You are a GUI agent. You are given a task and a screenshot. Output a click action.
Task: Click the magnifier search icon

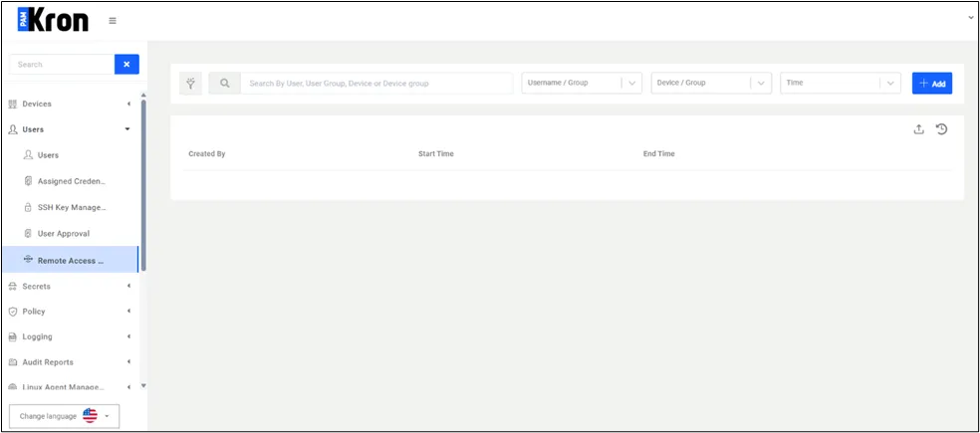click(225, 83)
